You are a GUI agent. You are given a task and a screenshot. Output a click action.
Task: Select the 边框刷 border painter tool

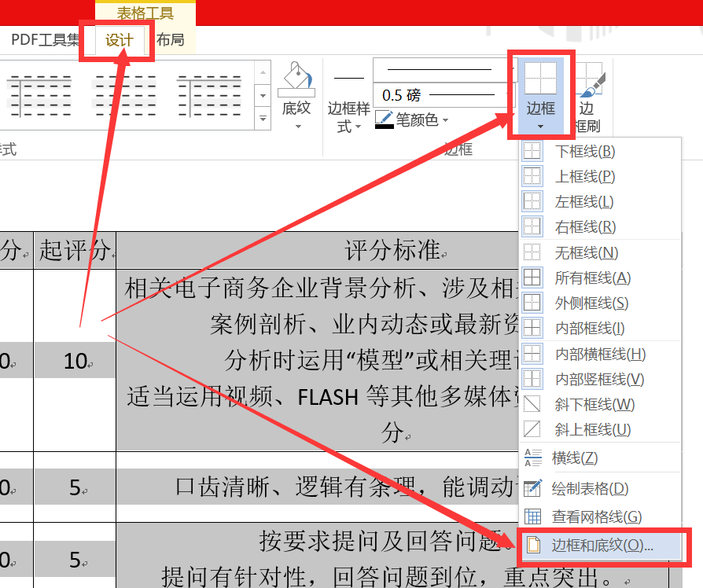pyautogui.click(x=591, y=97)
